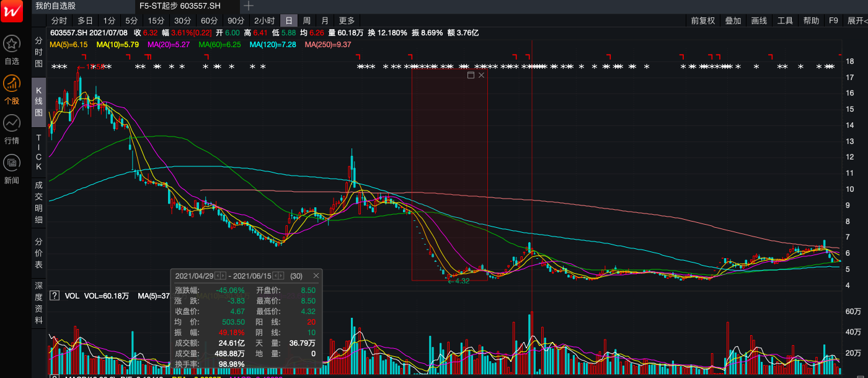Screen dimensions: 868x378
Task: Close the red statistics selection box
Action: tap(481, 75)
